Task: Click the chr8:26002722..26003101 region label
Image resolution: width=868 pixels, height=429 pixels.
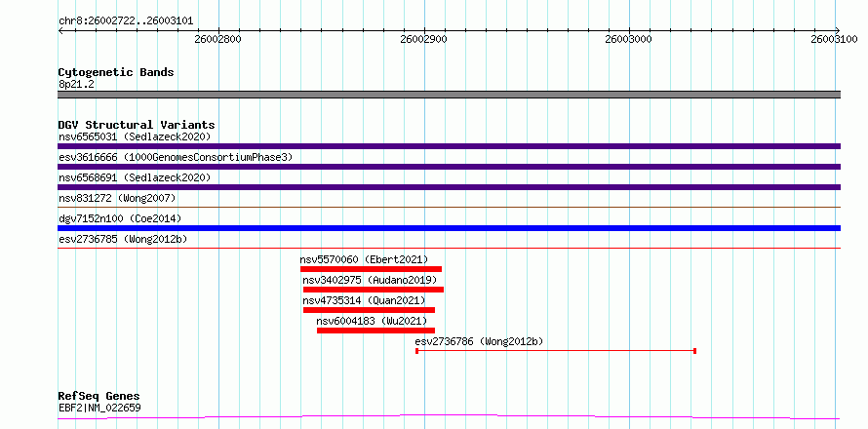Action: [x=126, y=21]
